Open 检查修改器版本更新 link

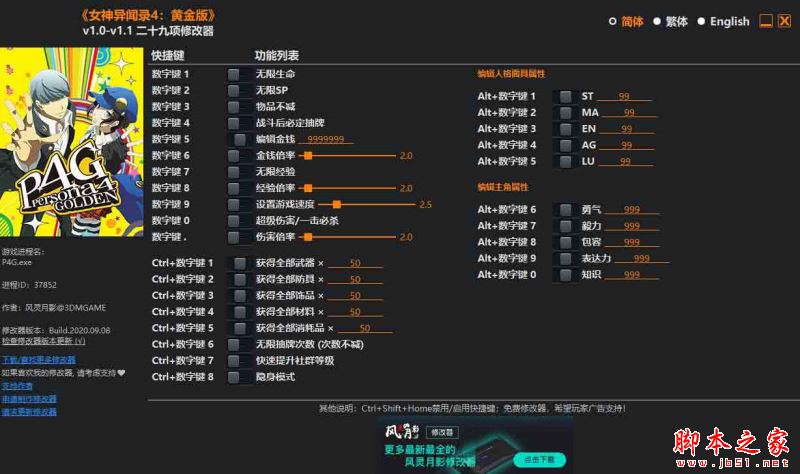tap(43, 341)
